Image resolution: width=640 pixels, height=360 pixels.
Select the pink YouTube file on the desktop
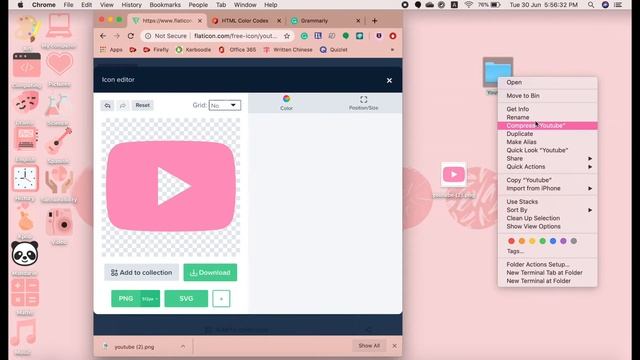click(x=453, y=175)
